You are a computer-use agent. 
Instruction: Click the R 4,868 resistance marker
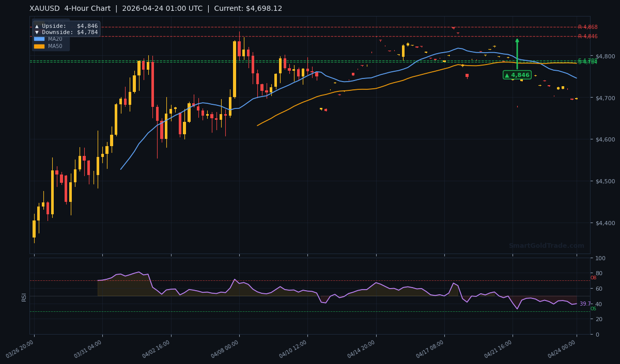tap(587, 26)
